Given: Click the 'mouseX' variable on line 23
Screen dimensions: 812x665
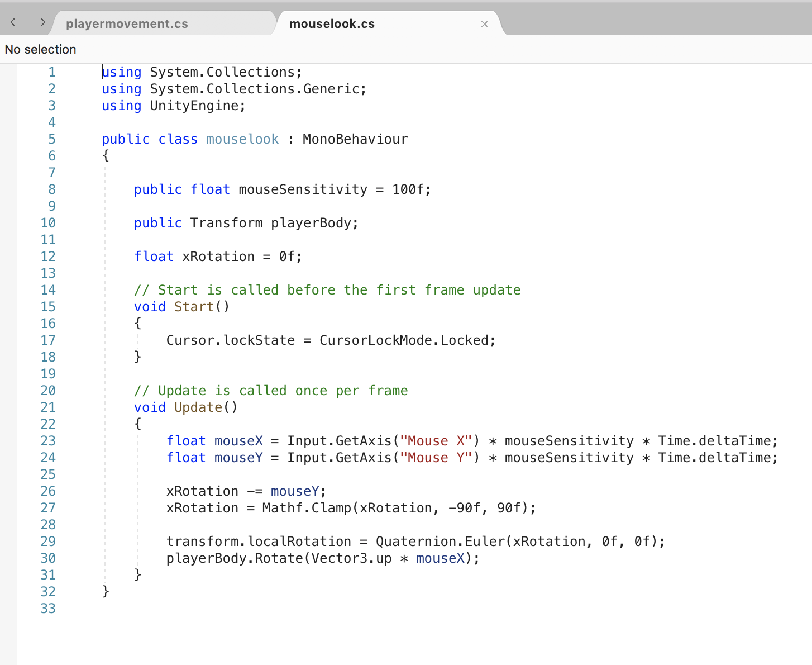Looking at the screenshot, I should click(238, 441).
